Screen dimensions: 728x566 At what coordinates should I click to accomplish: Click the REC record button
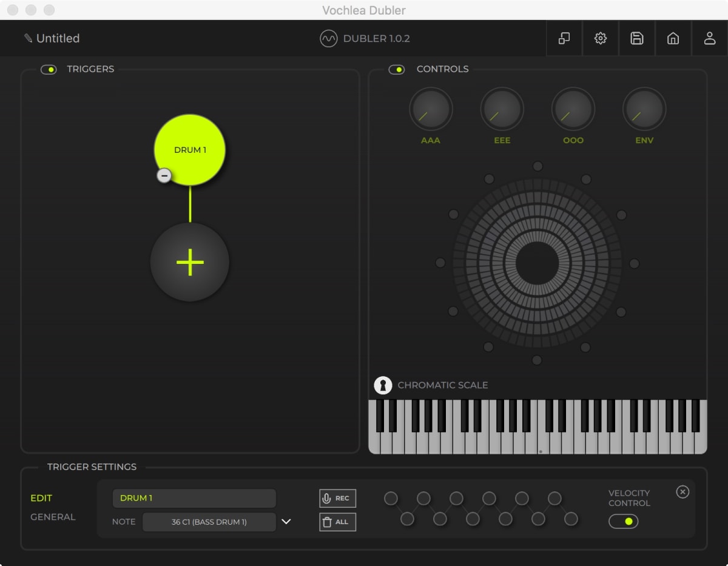[x=338, y=498]
